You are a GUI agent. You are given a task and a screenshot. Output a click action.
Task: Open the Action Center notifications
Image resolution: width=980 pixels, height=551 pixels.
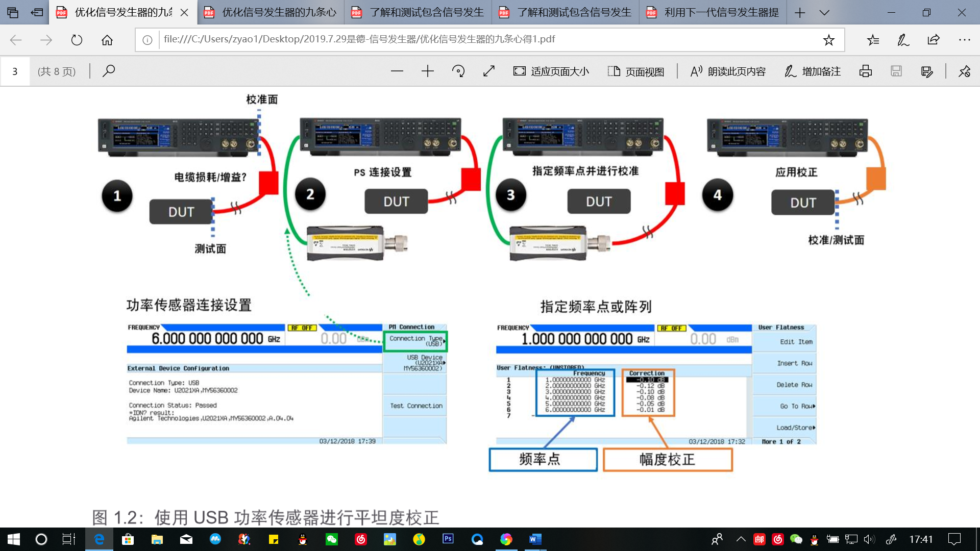954,539
